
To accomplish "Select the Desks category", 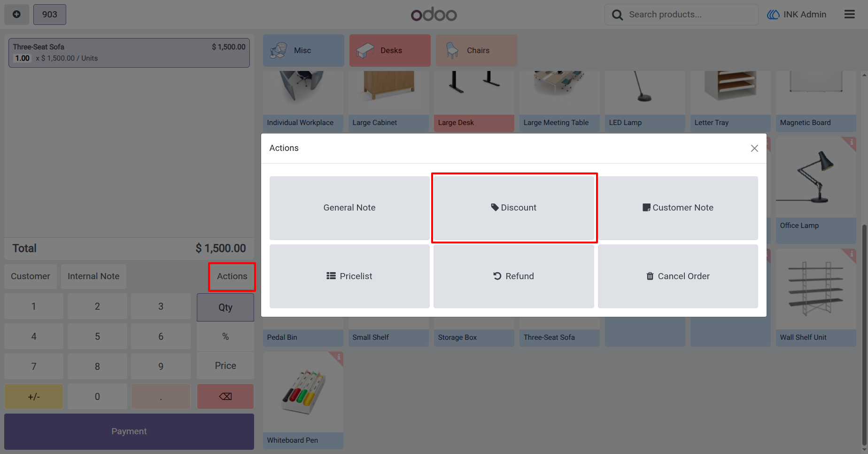I will pyautogui.click(x=390, y=50).
